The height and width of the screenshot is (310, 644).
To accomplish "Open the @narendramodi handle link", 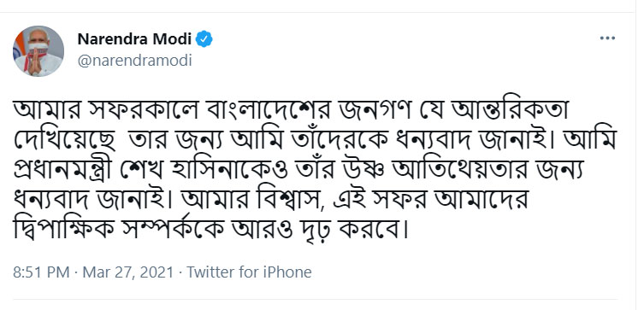I will pos(134,61).
